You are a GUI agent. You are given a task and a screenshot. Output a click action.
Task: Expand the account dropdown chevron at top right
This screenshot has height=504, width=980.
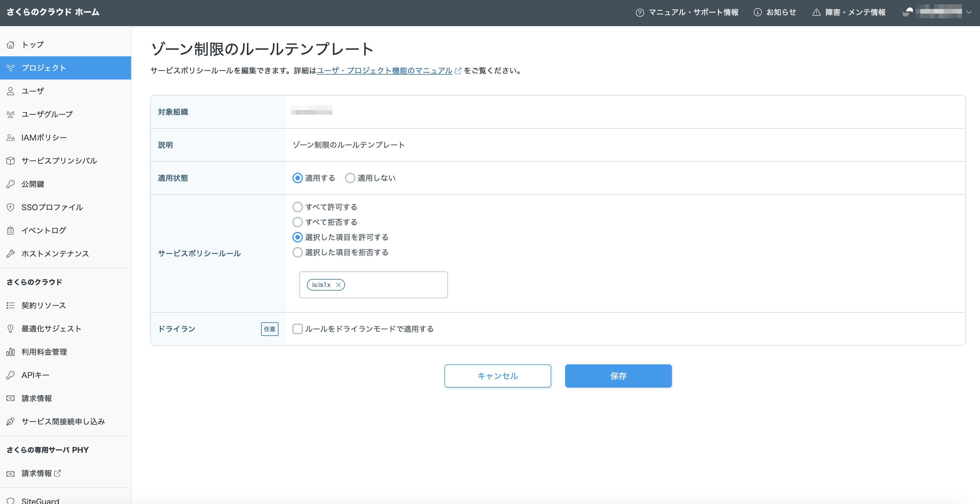[x=969, y=12]
